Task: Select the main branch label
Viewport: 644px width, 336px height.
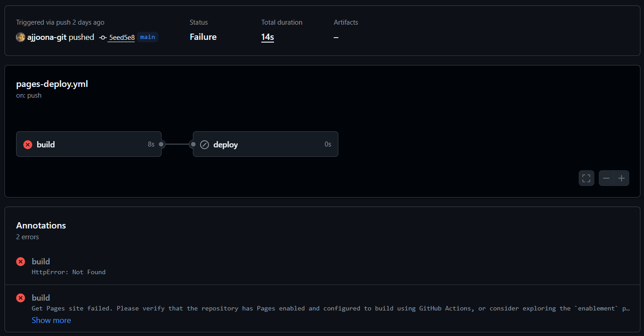Action: (148, 37)
